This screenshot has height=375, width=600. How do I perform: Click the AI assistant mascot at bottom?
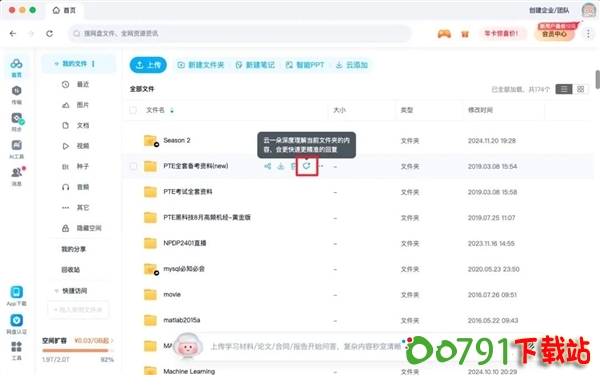click(188, 346)
